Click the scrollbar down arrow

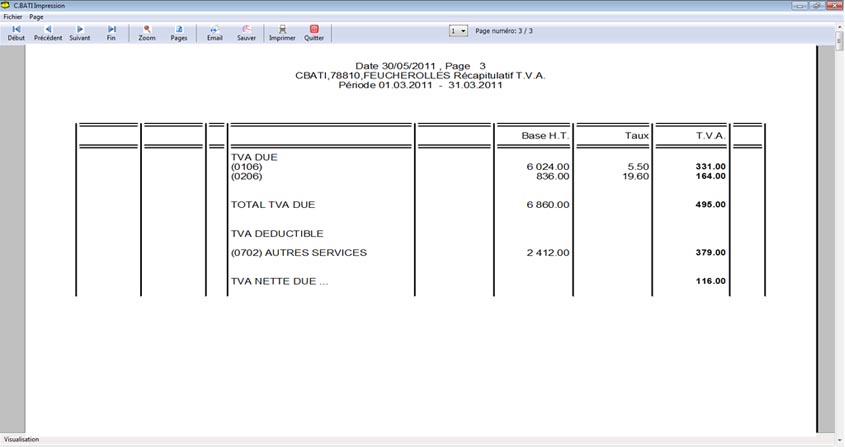839,438
